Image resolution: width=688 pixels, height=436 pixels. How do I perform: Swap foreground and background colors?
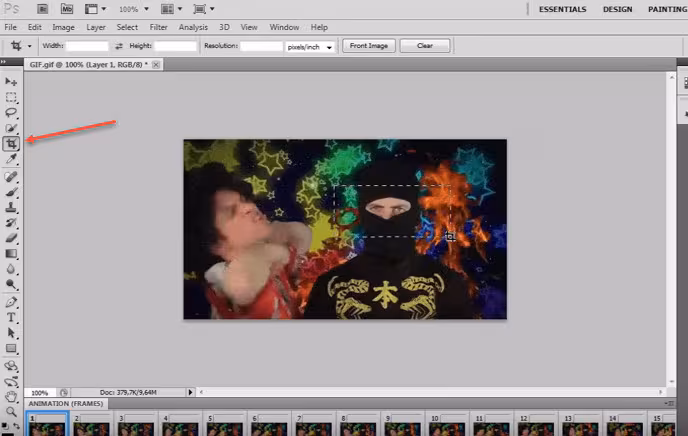tap(16, 425)
